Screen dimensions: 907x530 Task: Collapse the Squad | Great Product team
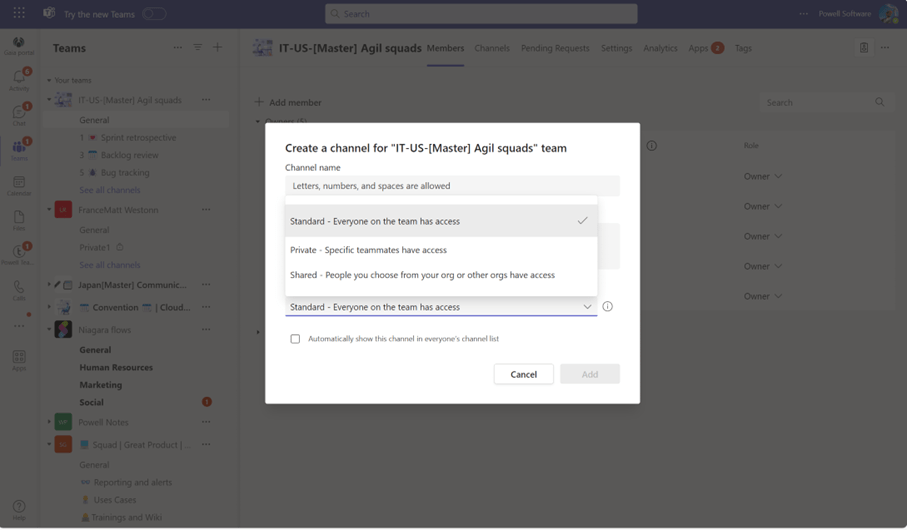coord(49,444)
